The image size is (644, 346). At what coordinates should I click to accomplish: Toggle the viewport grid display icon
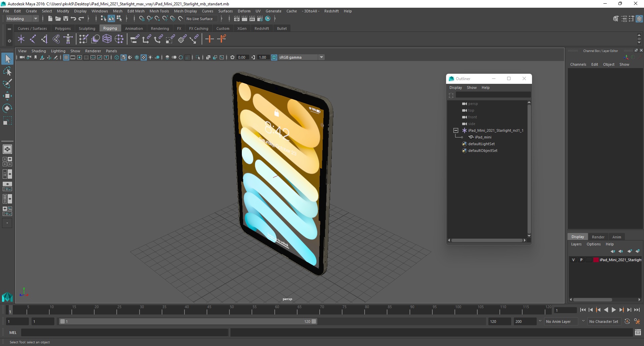point(66,57)
